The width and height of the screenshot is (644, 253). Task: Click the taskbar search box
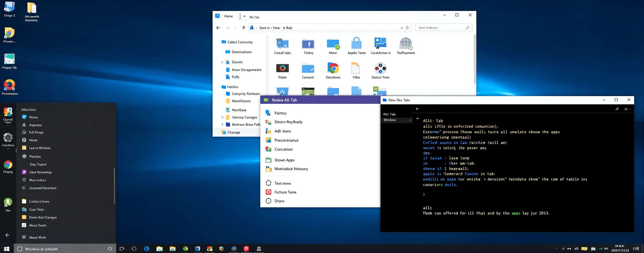click(65, 249)
